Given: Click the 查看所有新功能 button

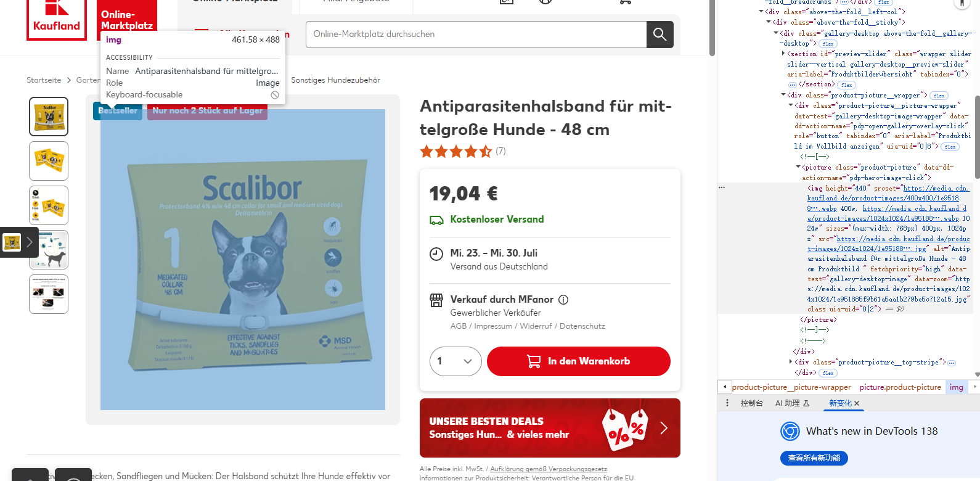Looking at the screenshot, I should (x=814, y=458).
